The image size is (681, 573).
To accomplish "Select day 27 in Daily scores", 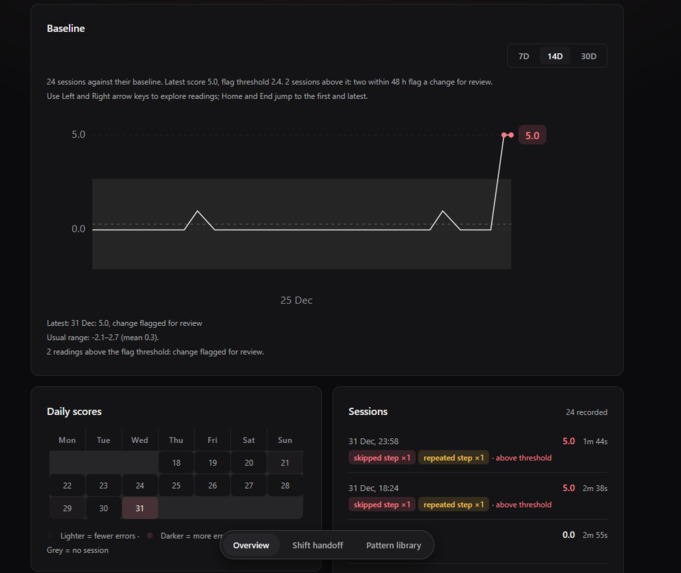I will (x=248, y=485).
